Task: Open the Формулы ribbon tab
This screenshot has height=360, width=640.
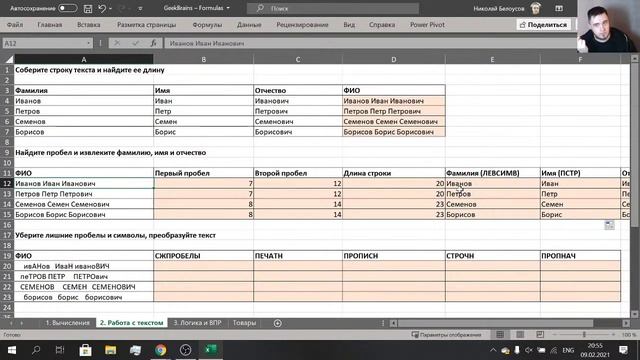Action: 207,24
